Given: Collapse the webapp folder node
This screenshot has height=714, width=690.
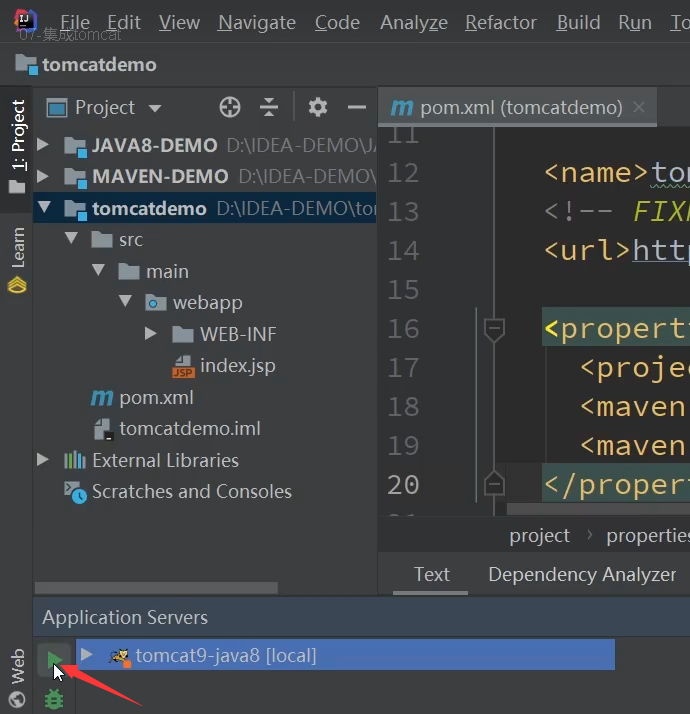Looking at the screenshot, I should [x=126, y=301].
